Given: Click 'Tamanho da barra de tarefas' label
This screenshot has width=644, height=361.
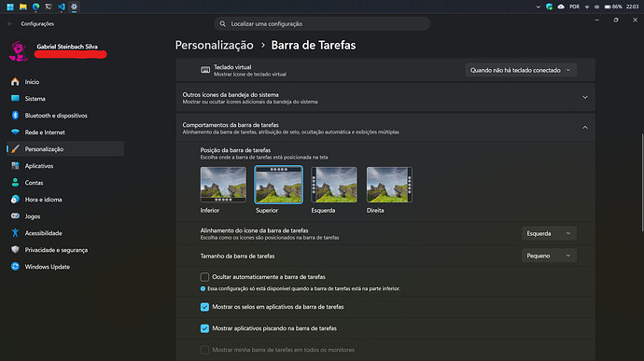Looking at the screenshot, I should (x=237, y=256).
